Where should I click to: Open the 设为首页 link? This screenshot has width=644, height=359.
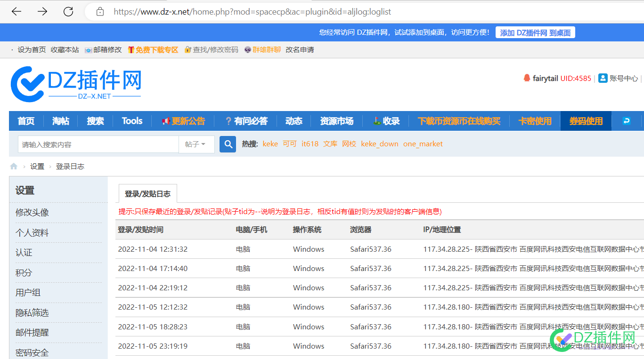click(32, 49)
